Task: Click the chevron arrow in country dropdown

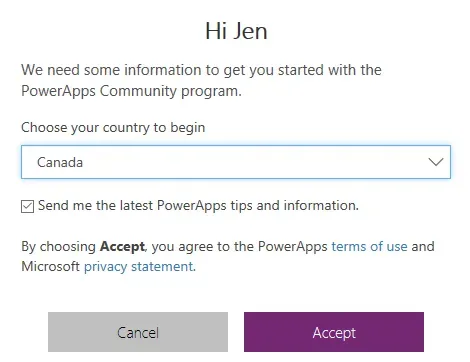Action: 436,162
